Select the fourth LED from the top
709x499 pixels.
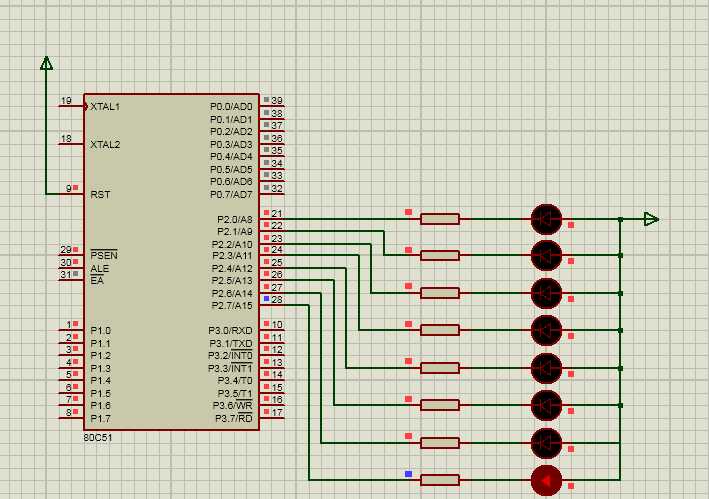546,330
